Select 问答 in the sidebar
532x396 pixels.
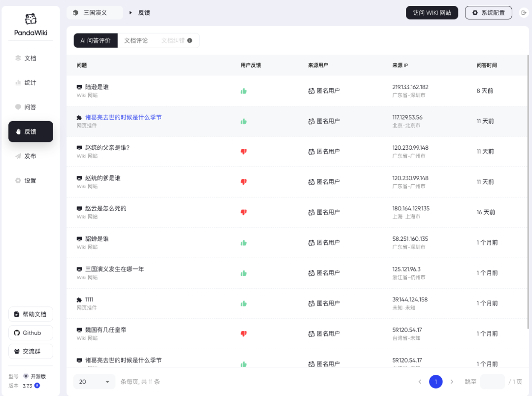pos(31,107)
